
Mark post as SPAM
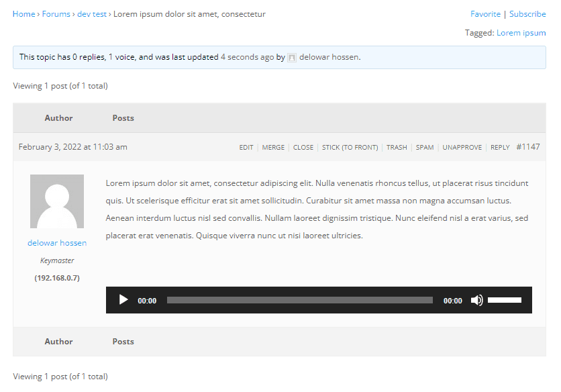click(x=425, y=148)
